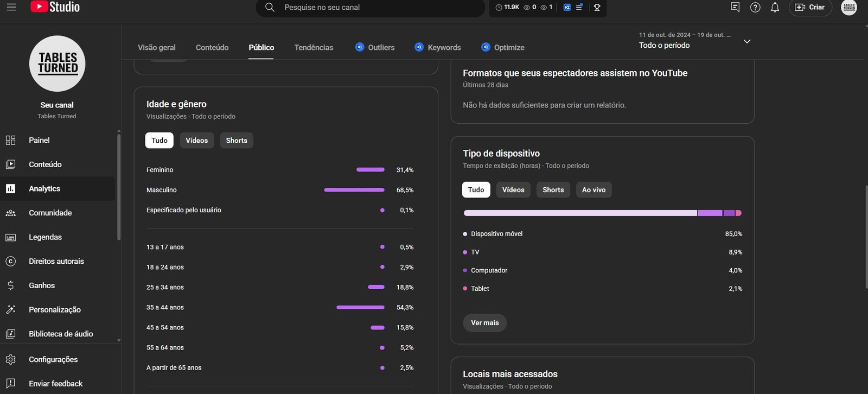
Task: Click the search magnifier icon
Action: coord(270,7)
